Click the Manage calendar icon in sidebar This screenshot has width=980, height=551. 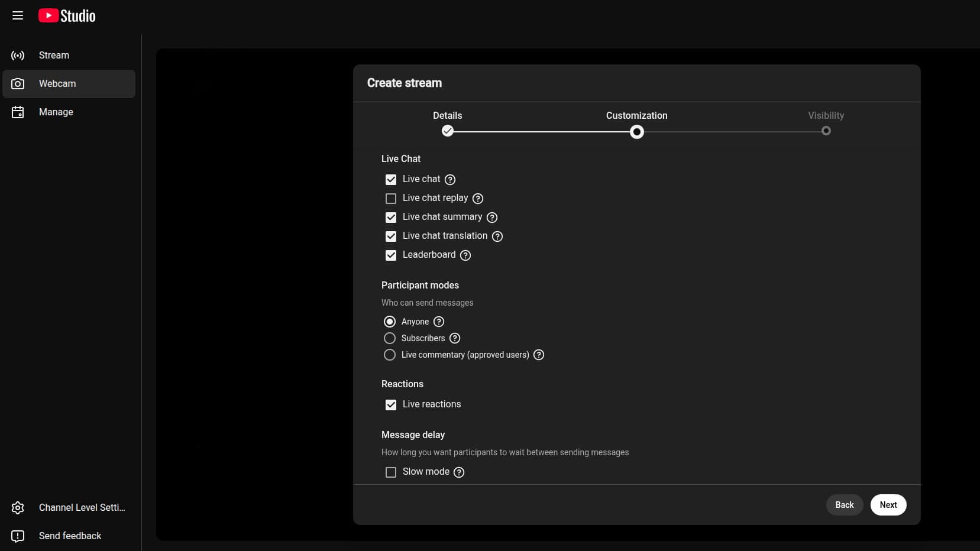[18, 112]
